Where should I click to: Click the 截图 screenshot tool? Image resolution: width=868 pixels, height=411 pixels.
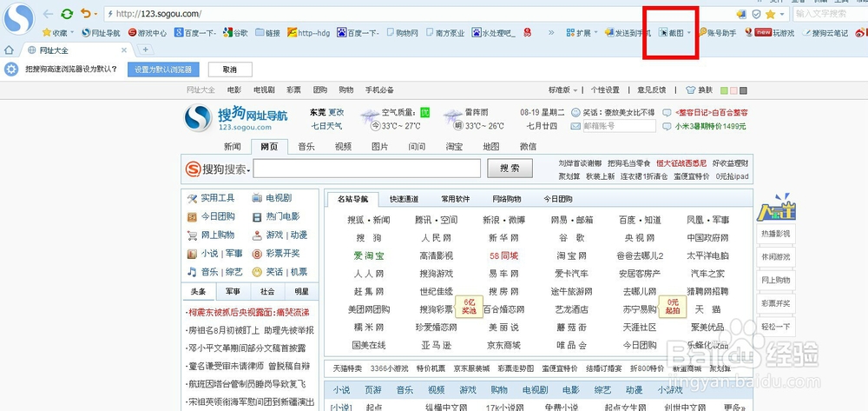(671, 33)
